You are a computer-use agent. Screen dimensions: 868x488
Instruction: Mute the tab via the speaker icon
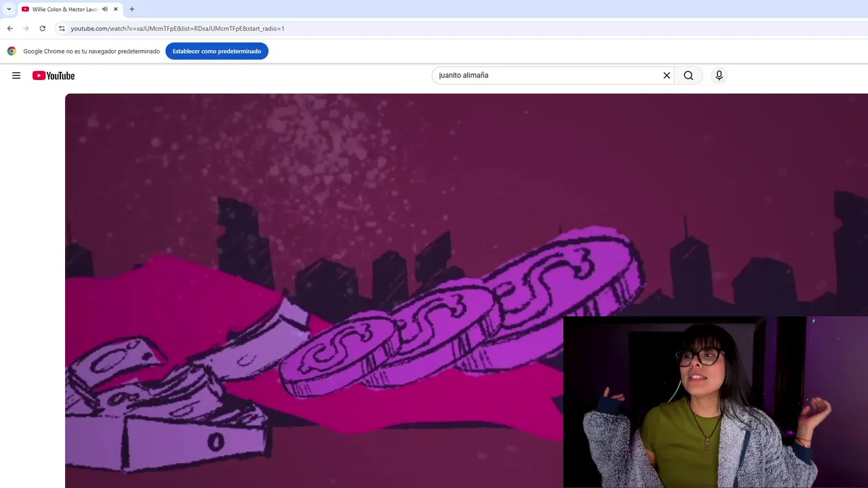[x=105, y=9]
